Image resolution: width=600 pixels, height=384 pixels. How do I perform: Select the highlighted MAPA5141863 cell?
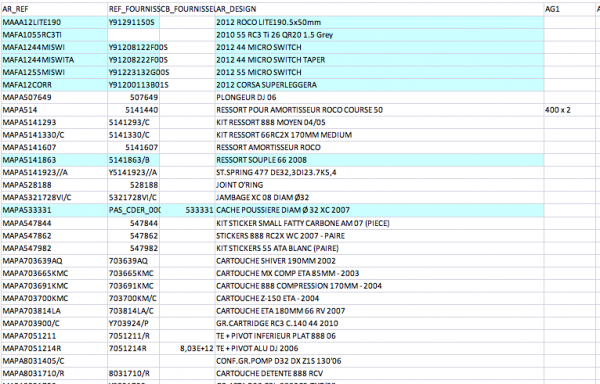coord(54,160)
